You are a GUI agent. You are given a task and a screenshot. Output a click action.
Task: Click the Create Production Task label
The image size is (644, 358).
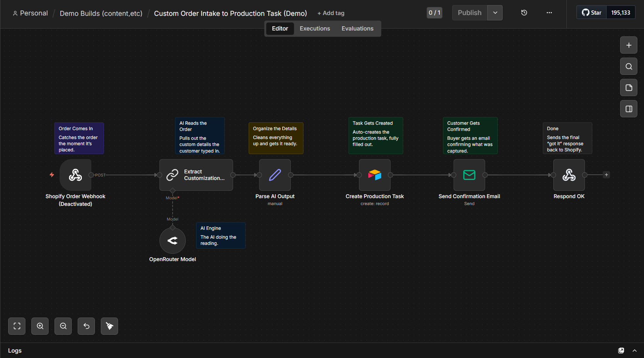click(375, 196)
